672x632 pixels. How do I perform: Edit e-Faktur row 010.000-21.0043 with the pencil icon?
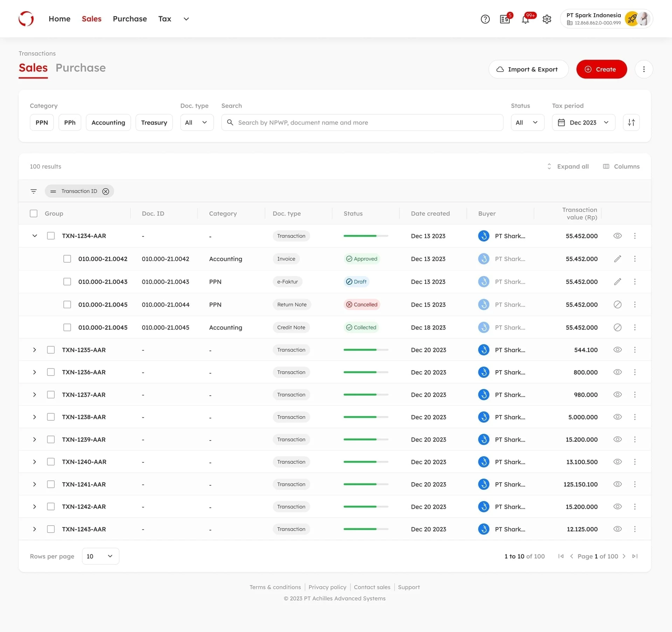(617, 282)
